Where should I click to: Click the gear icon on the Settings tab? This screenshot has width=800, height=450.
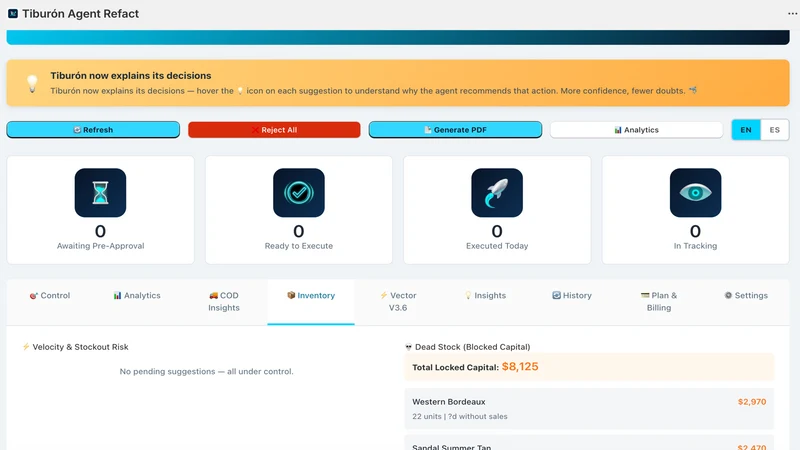click(728, 295)
